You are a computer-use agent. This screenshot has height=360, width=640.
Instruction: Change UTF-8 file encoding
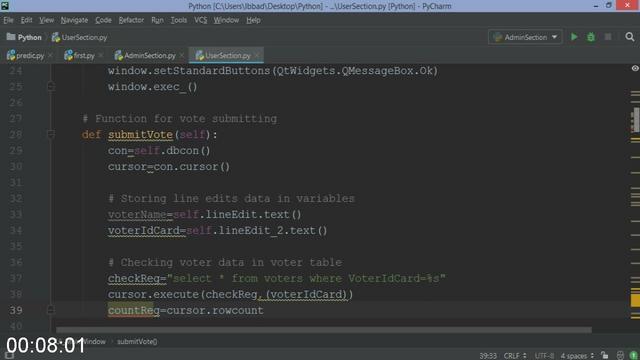[544, 356]
